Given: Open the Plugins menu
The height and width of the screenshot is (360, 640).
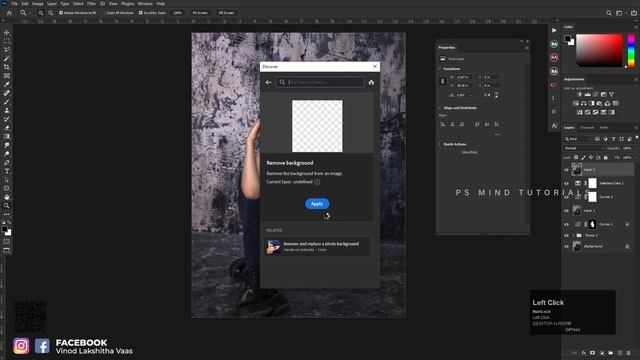Looking at the screenshot, I should tap(128, 4).
